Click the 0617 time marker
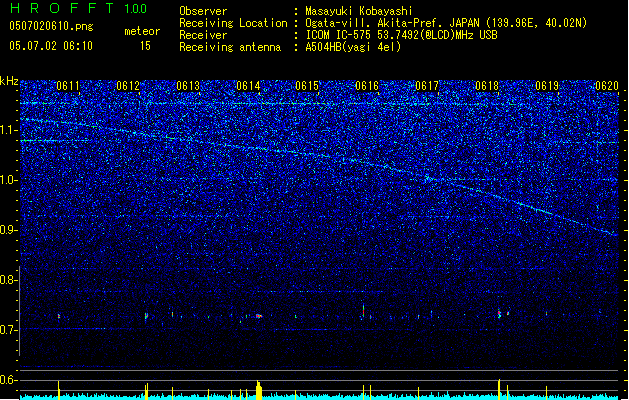 [427, 85]
